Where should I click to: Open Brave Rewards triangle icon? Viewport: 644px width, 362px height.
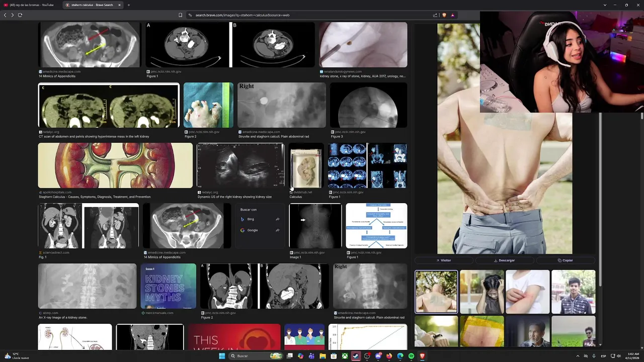coord(452,15)
